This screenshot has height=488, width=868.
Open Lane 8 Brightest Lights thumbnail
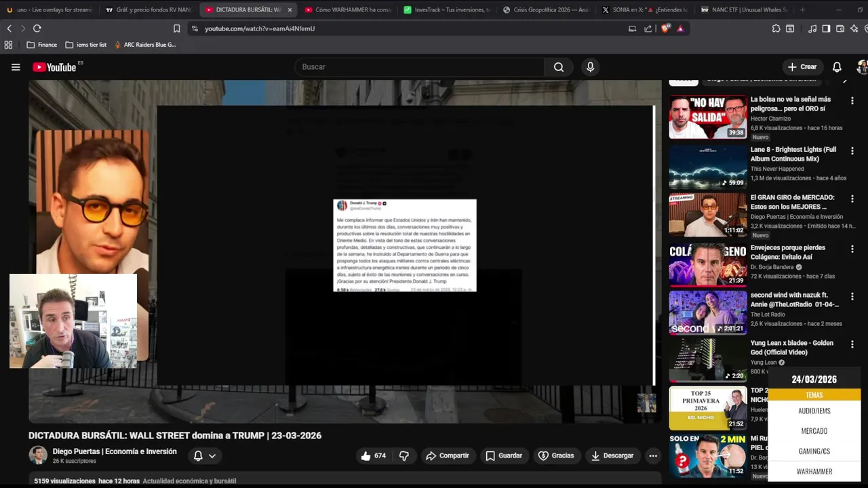(x=708, y=167)
